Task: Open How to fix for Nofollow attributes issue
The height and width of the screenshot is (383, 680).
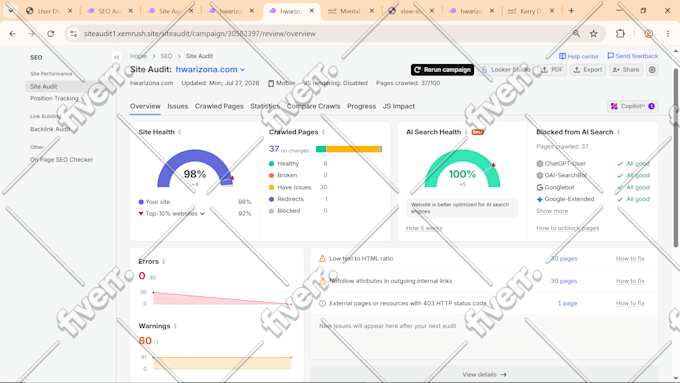Action: pyautogui.click(x=630, y=281)
